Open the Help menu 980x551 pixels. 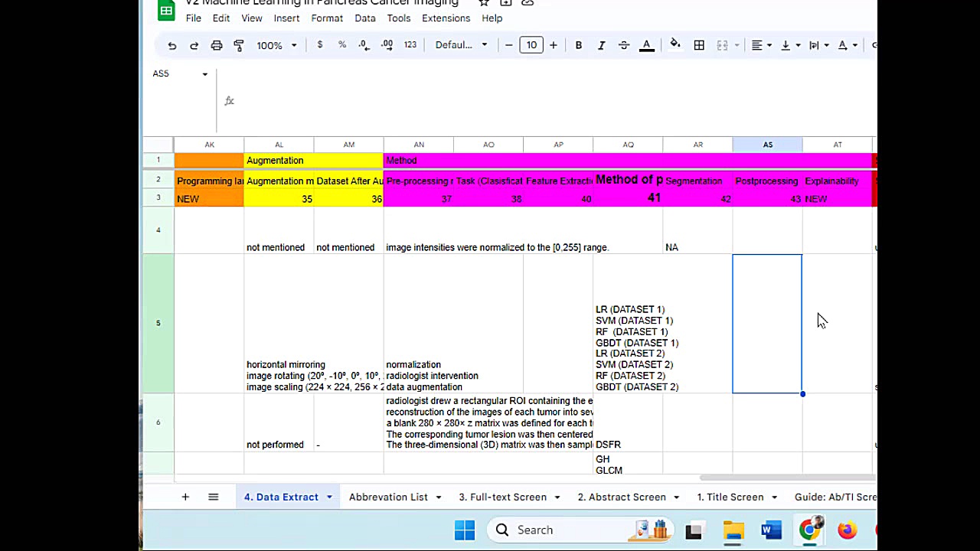[x=492, y=18]
